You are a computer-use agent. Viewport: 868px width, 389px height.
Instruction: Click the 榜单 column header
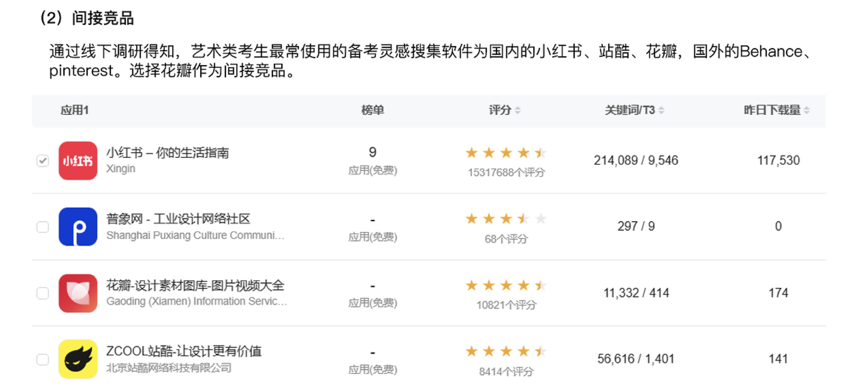click(372, 110)
